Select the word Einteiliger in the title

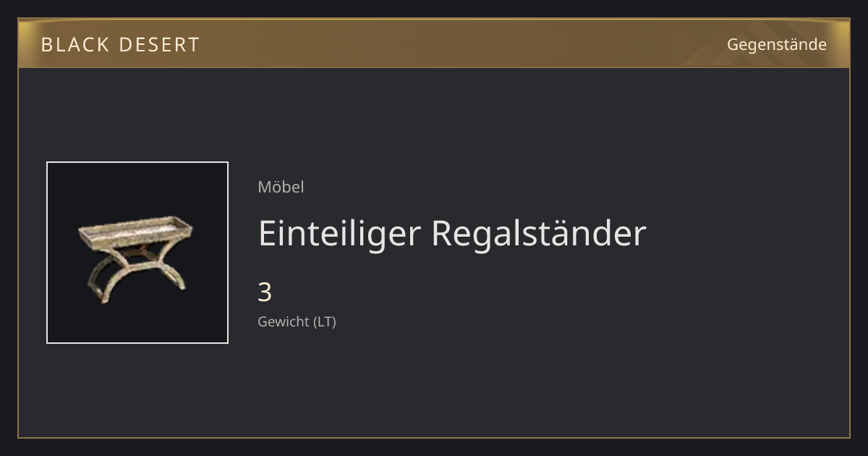pyautogui.click(x=340, y=233)
